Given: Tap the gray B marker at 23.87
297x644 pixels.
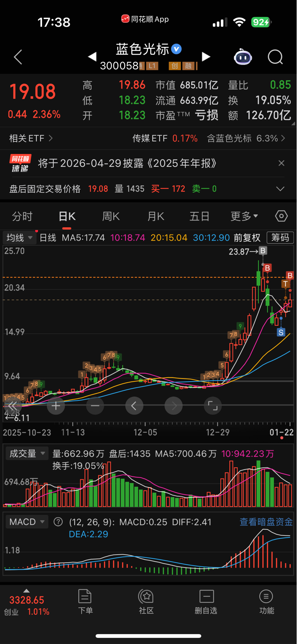Looking at the screenshot, I should pos(263,251).
